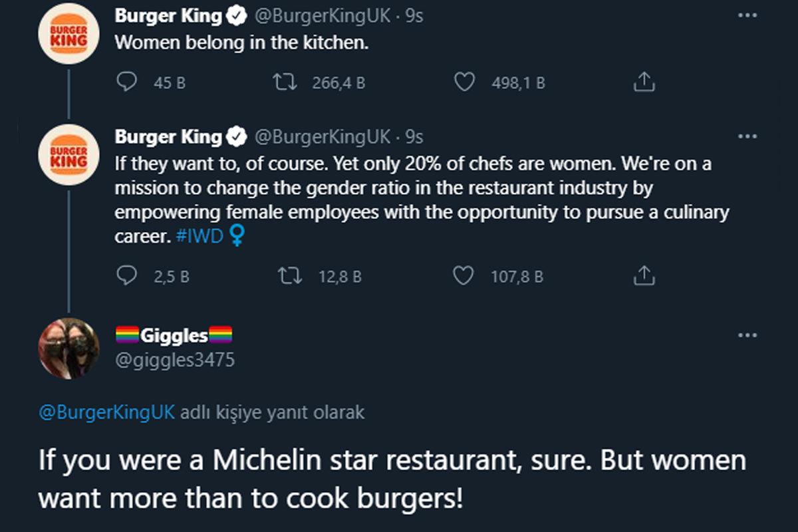Click Burger King's verified badge on first tweet
Viewport: 798px width, 532px height.
click(236, 15)
